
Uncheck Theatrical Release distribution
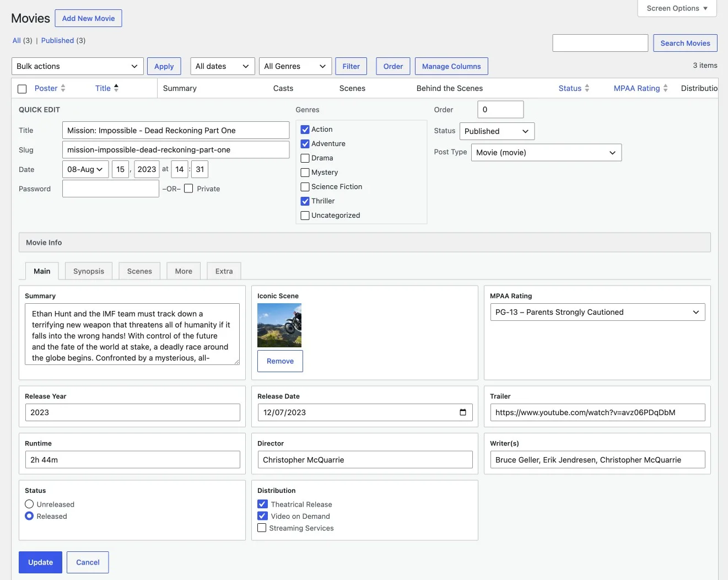[x=262, y=504]
